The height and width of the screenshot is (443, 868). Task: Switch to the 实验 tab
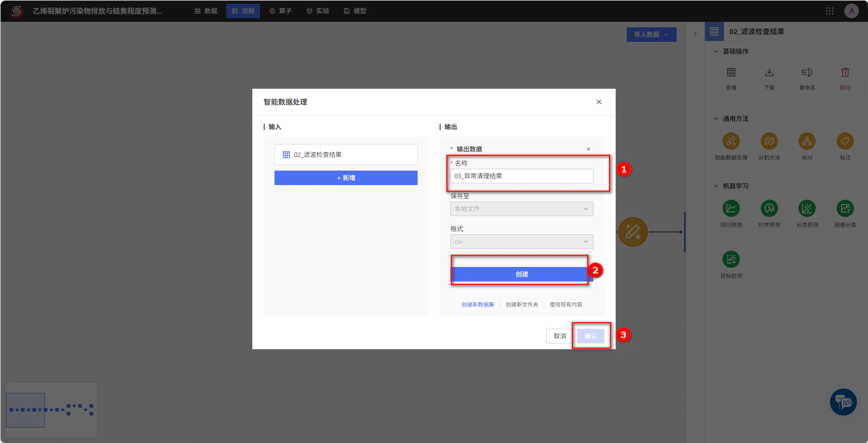[x=318, y=11]
